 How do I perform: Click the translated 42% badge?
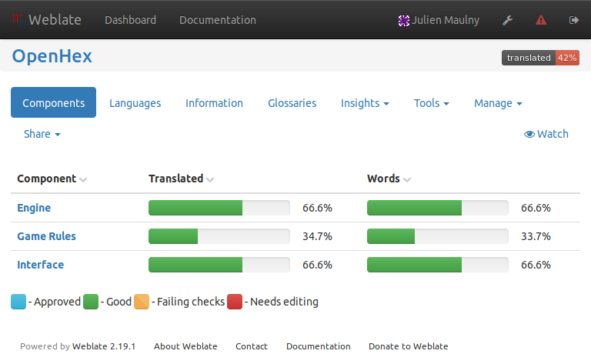pyautogui.click(x=540, y=58)
